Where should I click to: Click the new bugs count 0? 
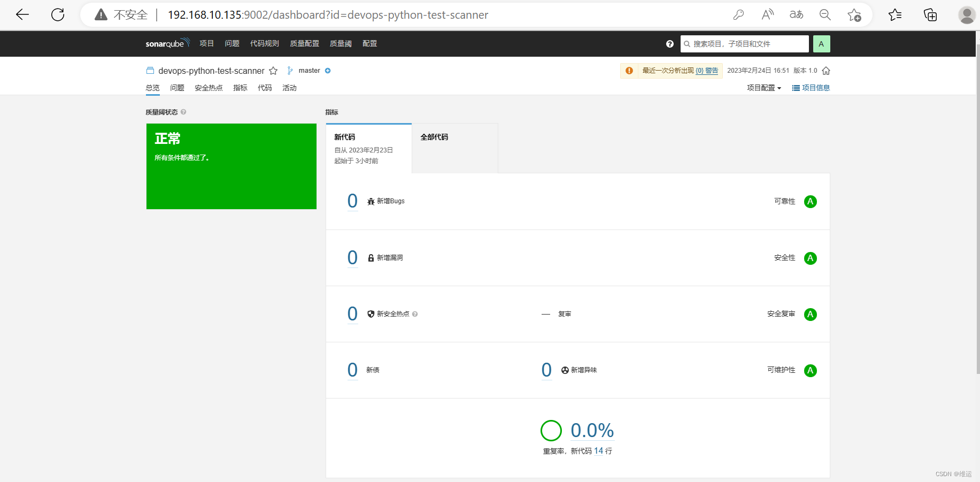coord(352,201)
